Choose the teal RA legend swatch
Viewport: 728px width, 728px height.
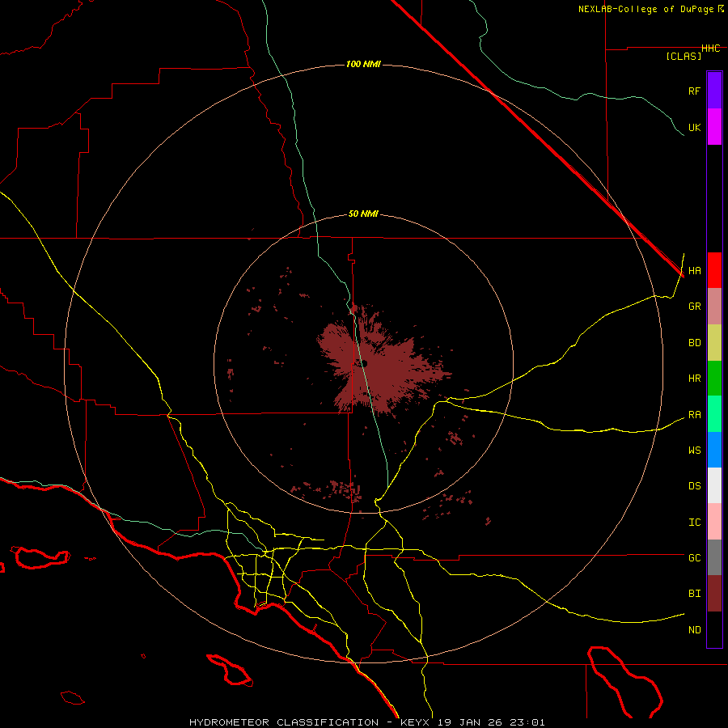tap(714, 414)
